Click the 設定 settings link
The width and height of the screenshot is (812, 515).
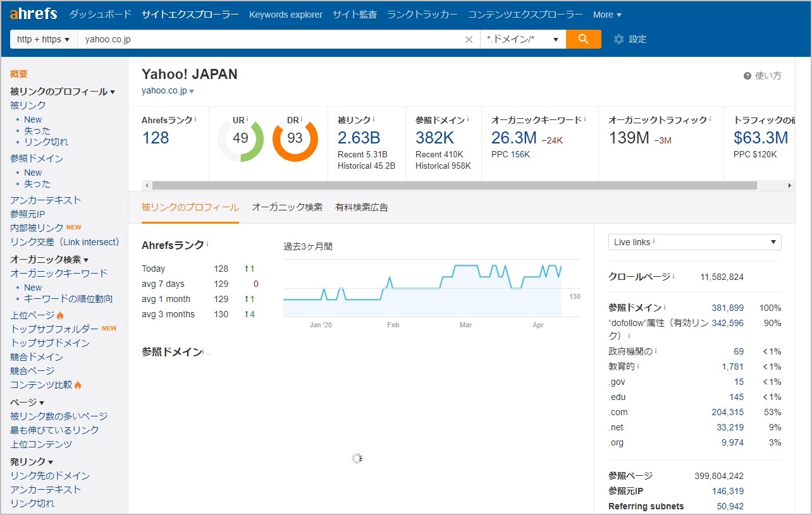point(637,39)
